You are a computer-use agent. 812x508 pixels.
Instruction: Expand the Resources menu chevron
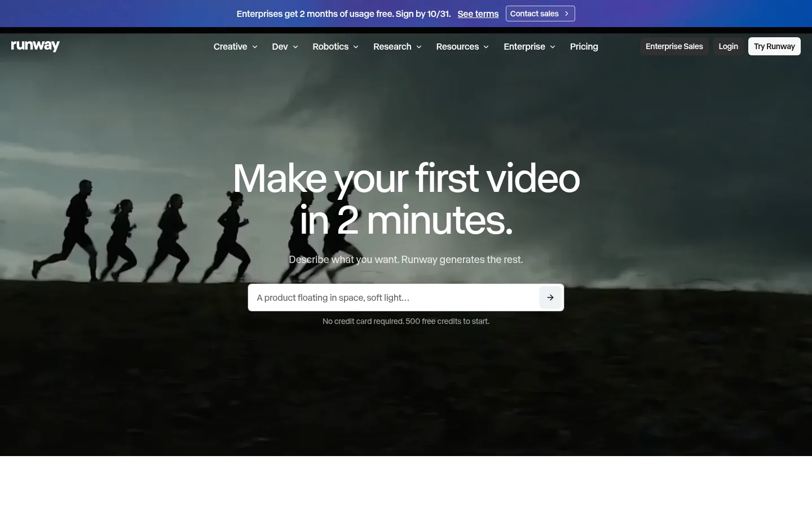click(486, 47)
